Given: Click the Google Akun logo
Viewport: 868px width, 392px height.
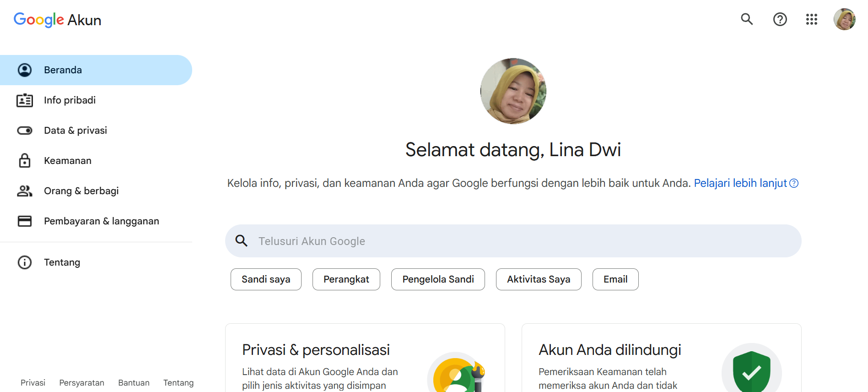Looking at the screenshot, I should (x=58, y=20).
